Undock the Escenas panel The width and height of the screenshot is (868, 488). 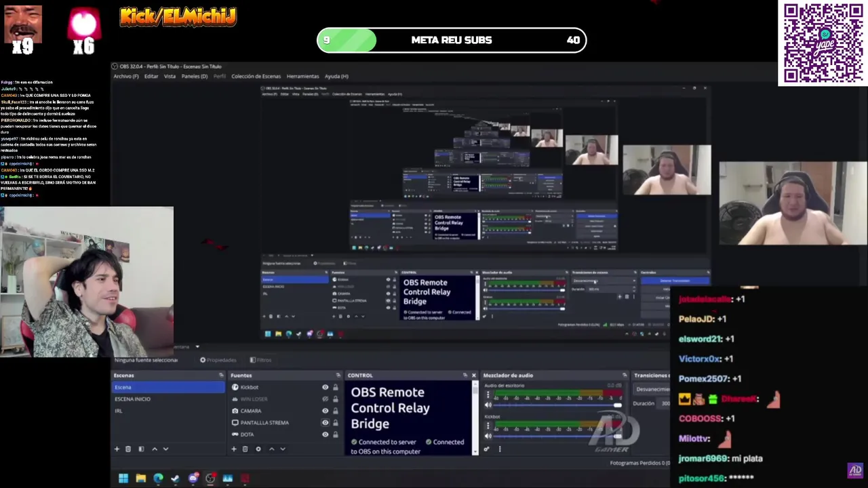point(221,375)
